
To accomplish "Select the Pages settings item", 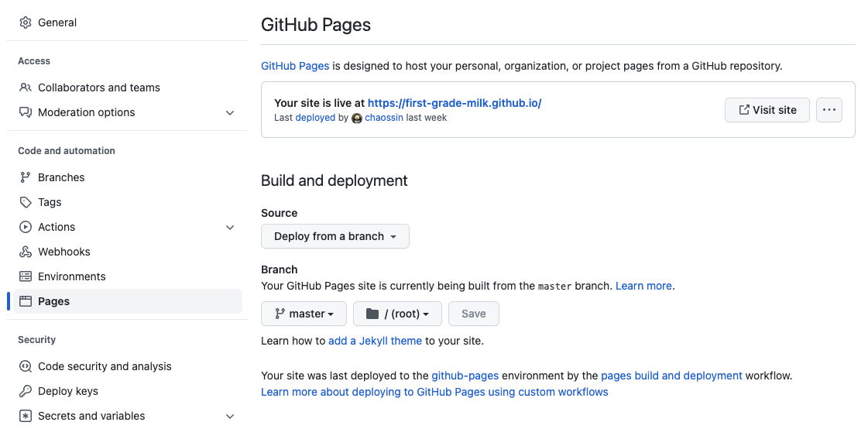I will tap(128, 301).
